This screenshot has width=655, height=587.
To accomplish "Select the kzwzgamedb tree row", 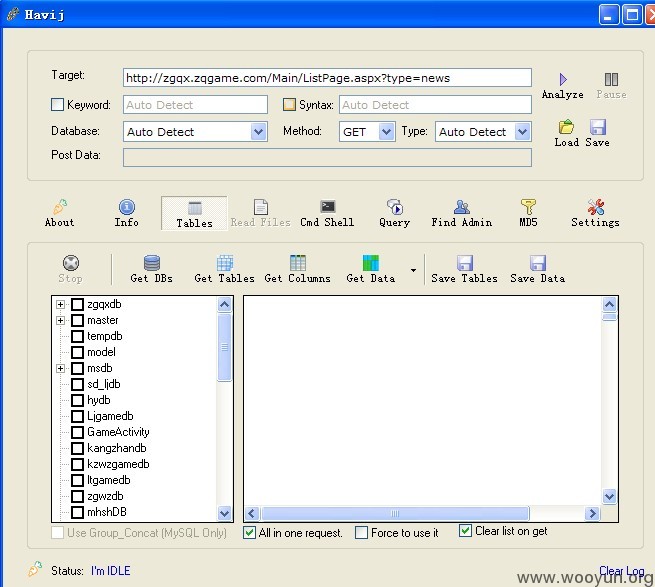I will (118, 464).
